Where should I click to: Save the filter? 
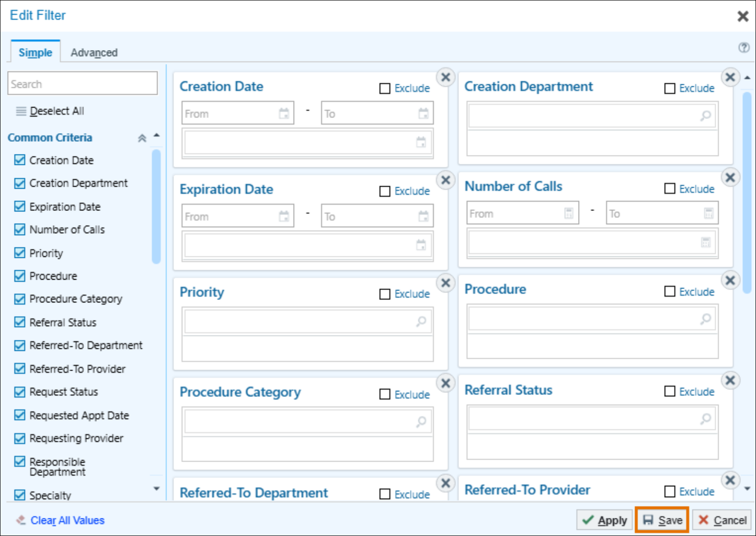click(x=662, y=520)
